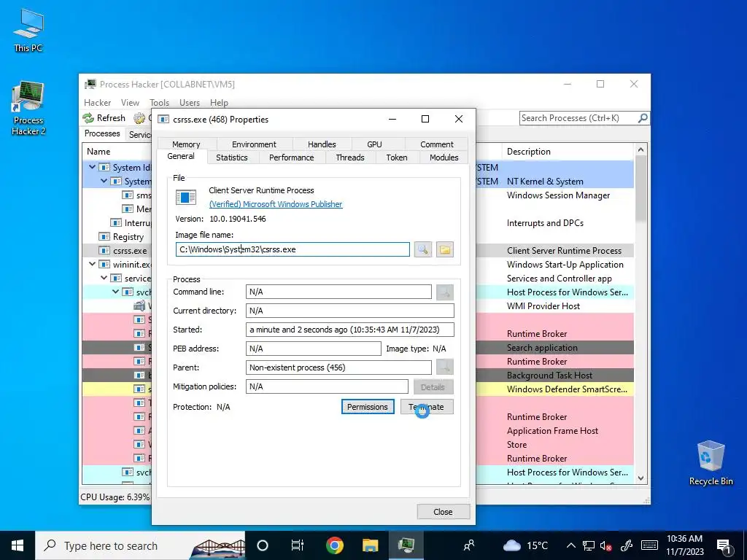This screenshot has height=560, width=747.
Task: Open the Performance tab
Action: coord(292,157)
